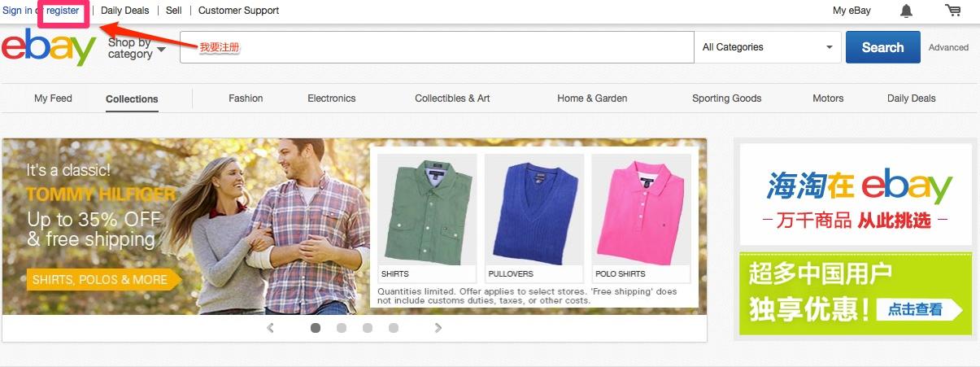This screenshot has height=367, width=980.
Task: Select the second carousel dot
Action: tap(342, 328)
